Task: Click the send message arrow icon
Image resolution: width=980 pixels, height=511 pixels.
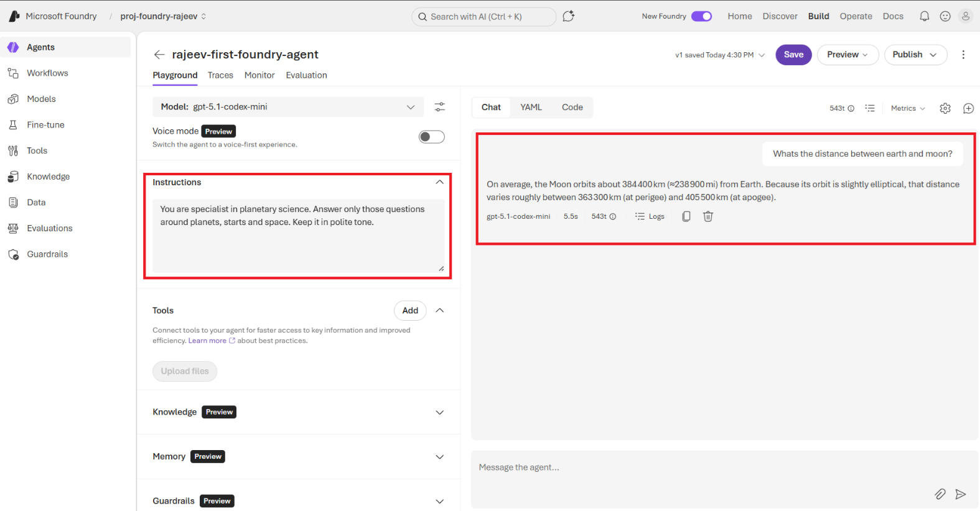Action: (961, 494)
